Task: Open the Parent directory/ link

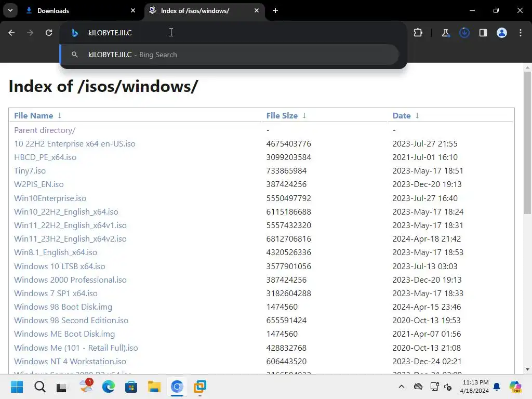Action: (x=45, y=130)
